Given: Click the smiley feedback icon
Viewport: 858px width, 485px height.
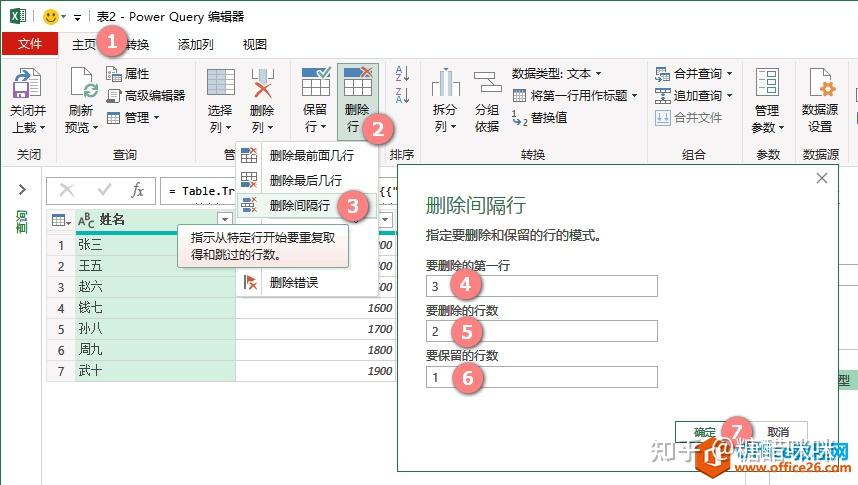Looking at the screenshot, I should (51, 16).
